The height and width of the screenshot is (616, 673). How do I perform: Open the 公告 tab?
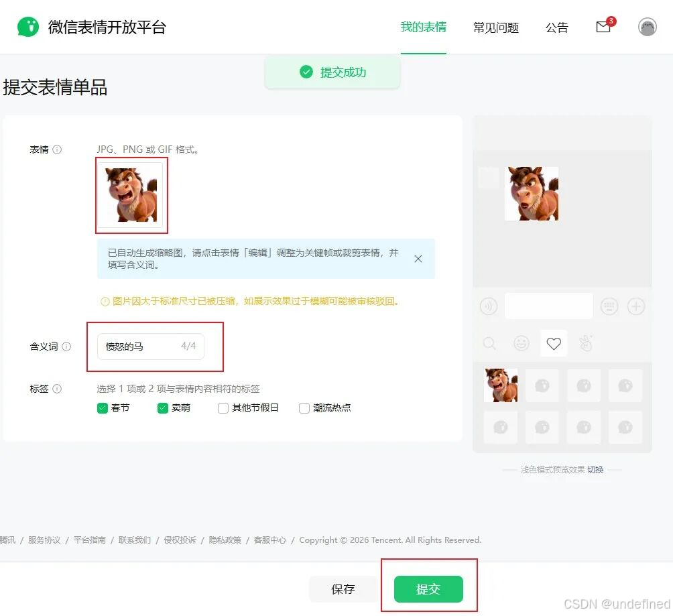(556, 29)
